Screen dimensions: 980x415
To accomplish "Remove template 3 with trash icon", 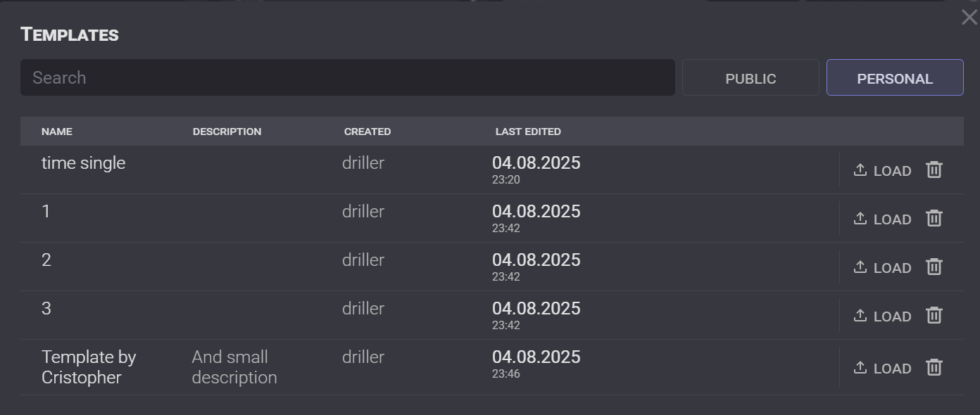I will (x=934, y=315).
